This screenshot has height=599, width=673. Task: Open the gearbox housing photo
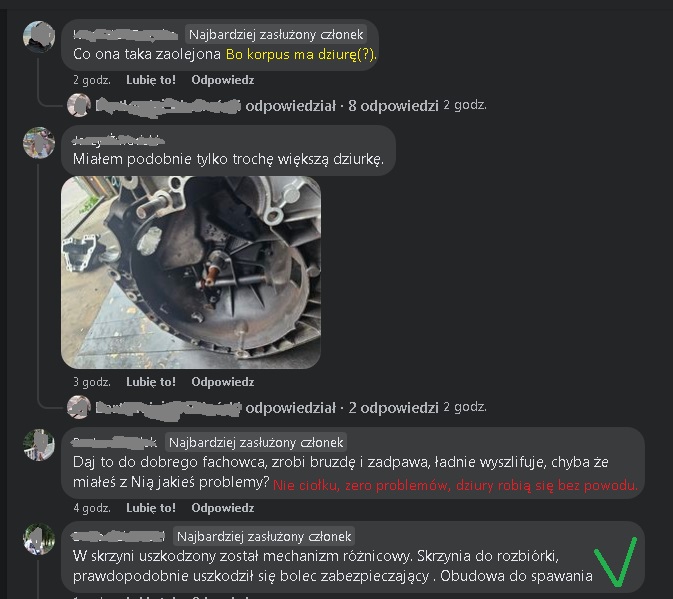tap(191, 272)
